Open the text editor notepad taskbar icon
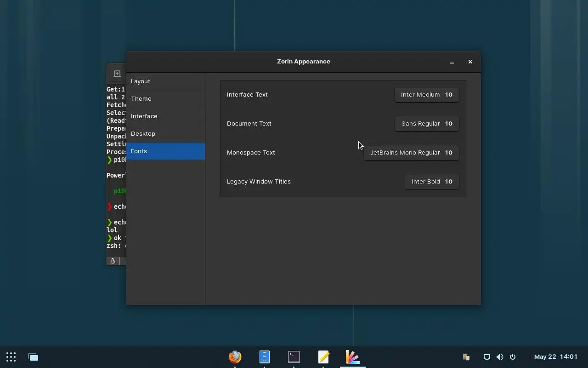Screen dimensions: 588x368 tap(323, 357)
